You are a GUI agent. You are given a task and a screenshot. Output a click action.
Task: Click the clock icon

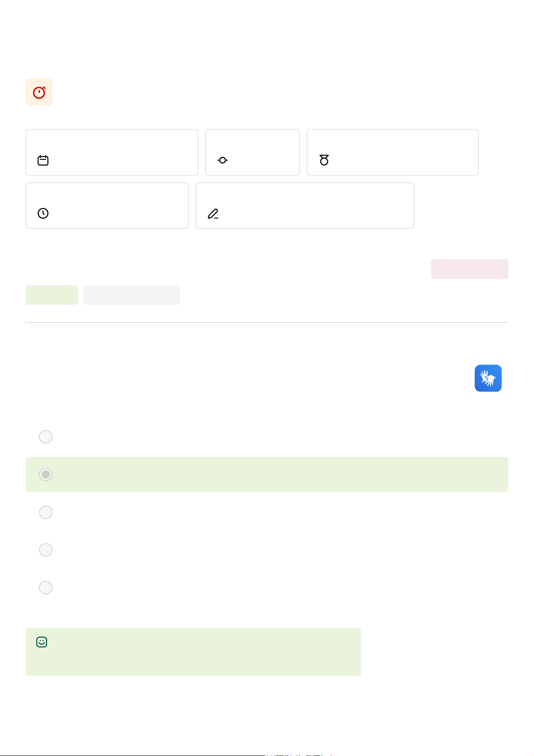(43, 213)
